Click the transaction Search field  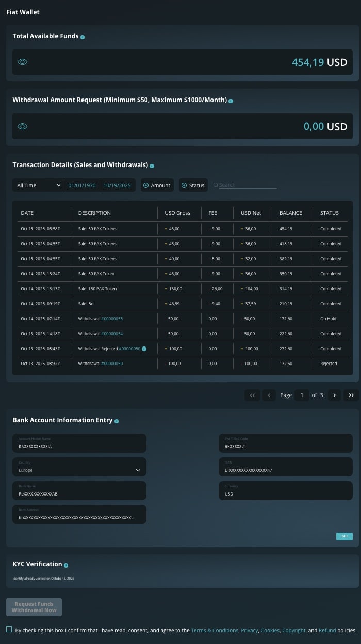(x=248, y=185)
